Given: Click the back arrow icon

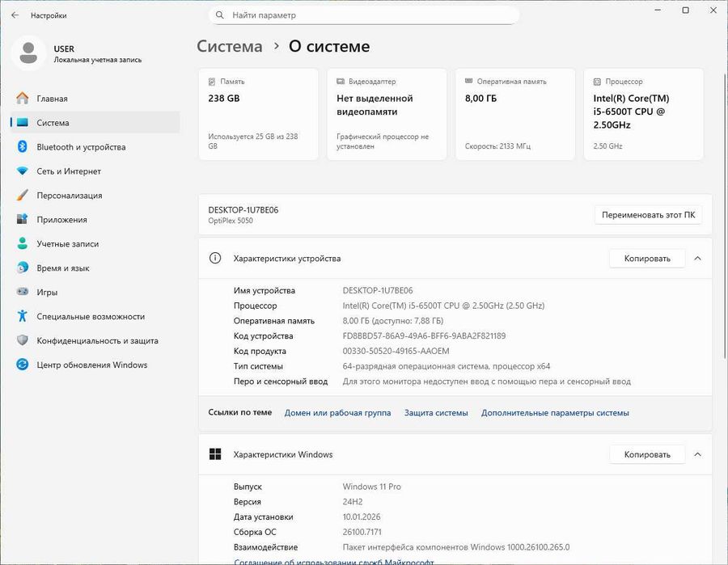Looking at the screenshot, I should tap(15, 15).
